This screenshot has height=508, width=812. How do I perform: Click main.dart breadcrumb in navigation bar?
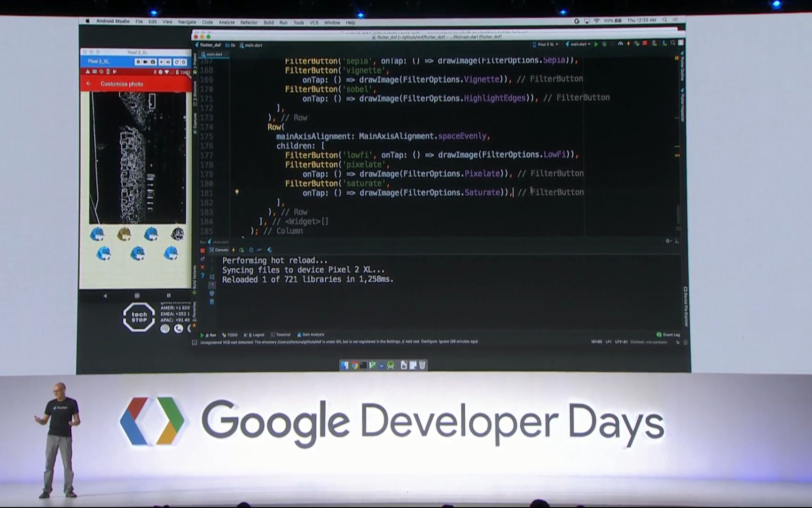pyautogui.click(x=251, y=45)
